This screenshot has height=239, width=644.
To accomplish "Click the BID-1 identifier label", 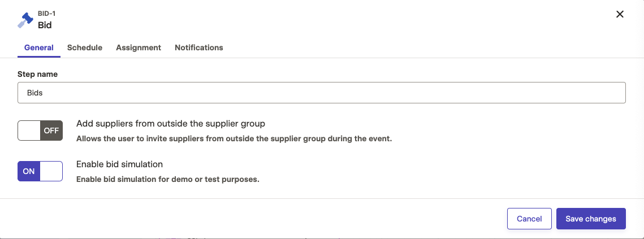I will pyautogui.click(x=47, y=14).
